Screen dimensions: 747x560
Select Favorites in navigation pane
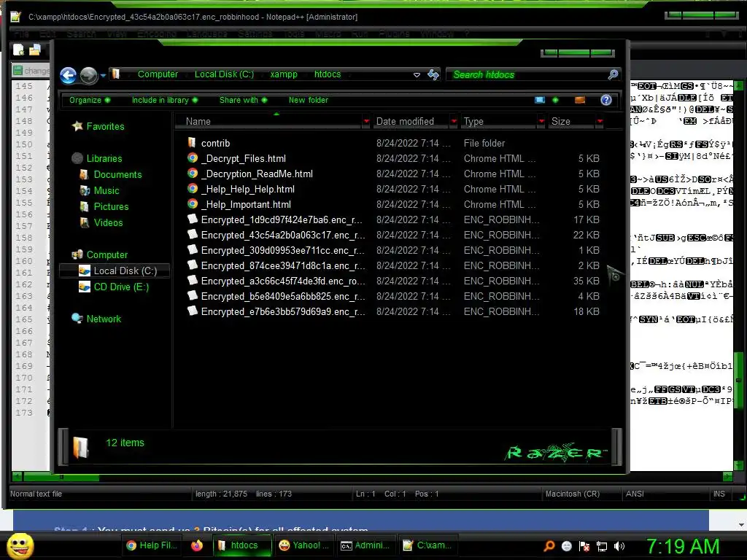[105, 126]
